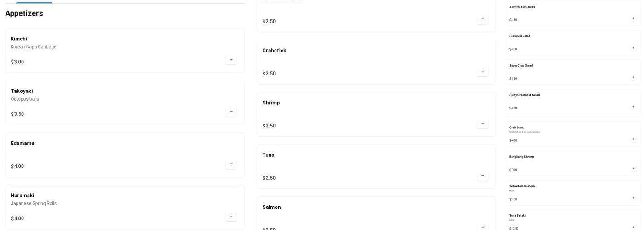Viewport: 644px width, 230px height.
Task: Add Salmon Skin Salad to cart
Action: 633,18
